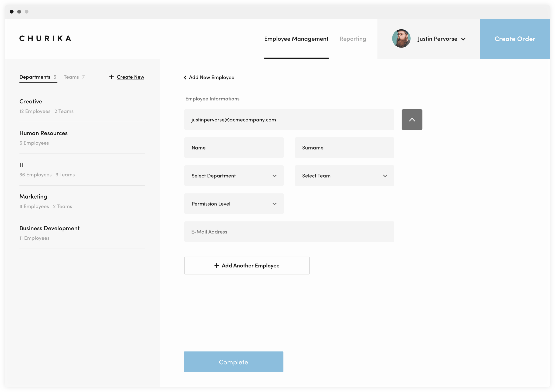555x392 pixels.
Task: Click the justinpervorse@acmecompany.com field
Action: (x=289, y=120)
